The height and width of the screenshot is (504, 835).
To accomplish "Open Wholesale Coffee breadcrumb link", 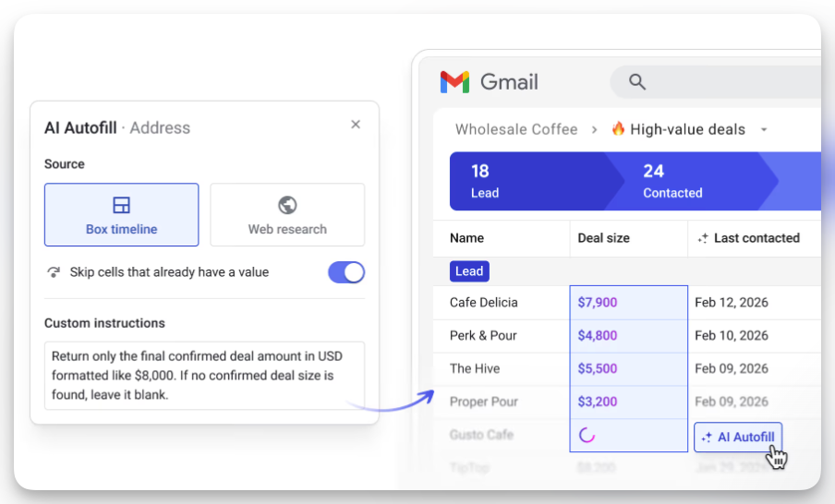I will click(x=516, y=130).
